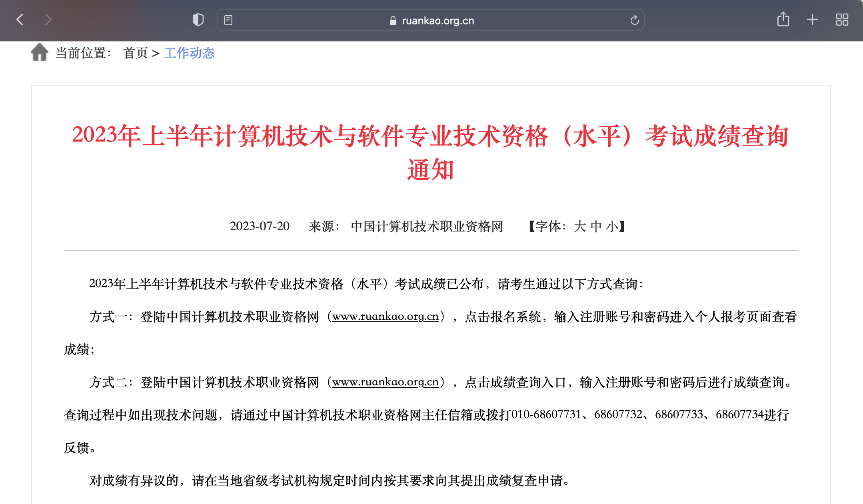Image resolution: width=863 pixels, height=504 pixels.
Task: Go to 首页 in the breadcrumb
Action: [x=136, y=53]
